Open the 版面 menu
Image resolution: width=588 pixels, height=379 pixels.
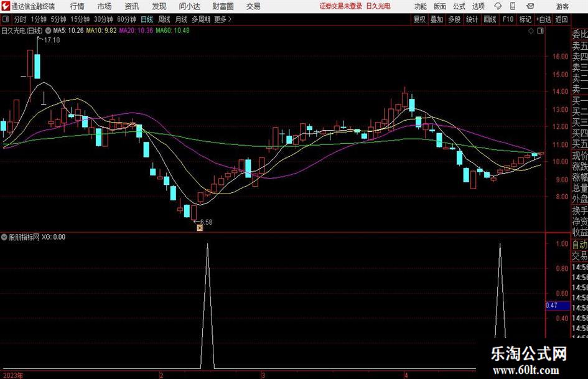(440, 6)
